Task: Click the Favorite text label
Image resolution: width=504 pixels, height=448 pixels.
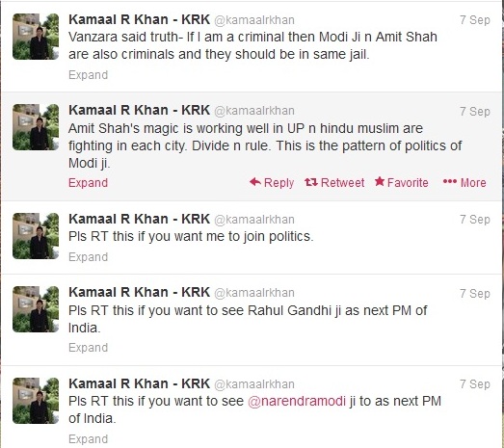Action: (x=408, y=182)
